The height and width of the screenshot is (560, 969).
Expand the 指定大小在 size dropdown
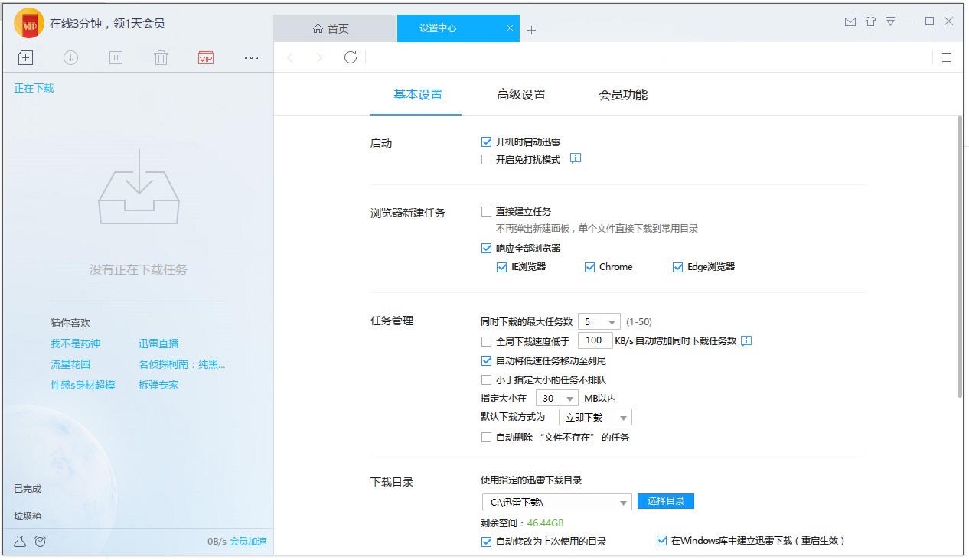tap(557, 398)
